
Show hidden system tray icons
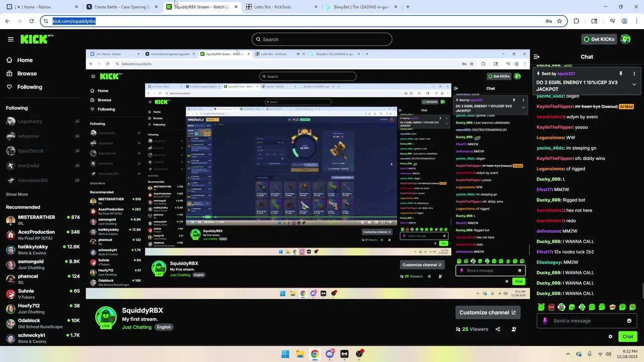pos(568,354)
